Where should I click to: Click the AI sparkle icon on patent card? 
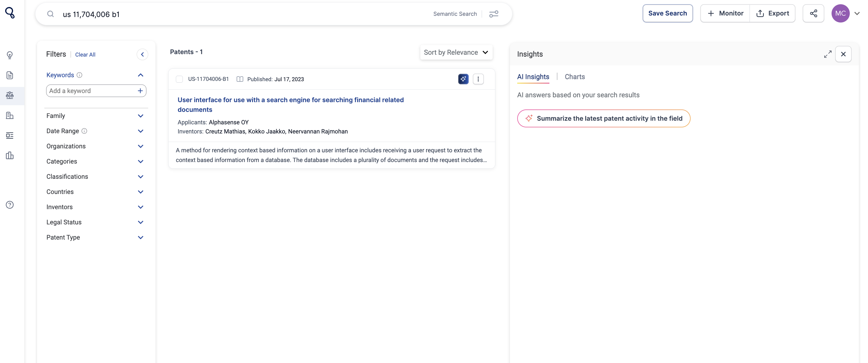(463, 79)
